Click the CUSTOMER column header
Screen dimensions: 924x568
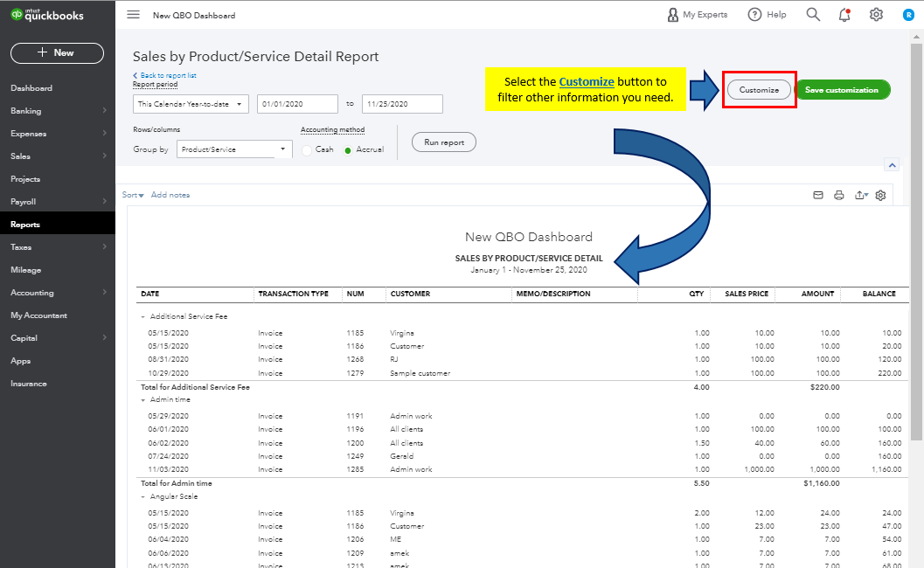click(410, 294)
